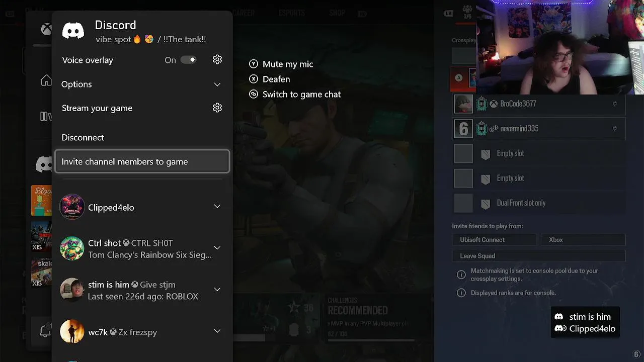Click the view button icon beside Switch to game chat
Image resolution: width=644 pixels, height=362 pixels.
point(254,95)
